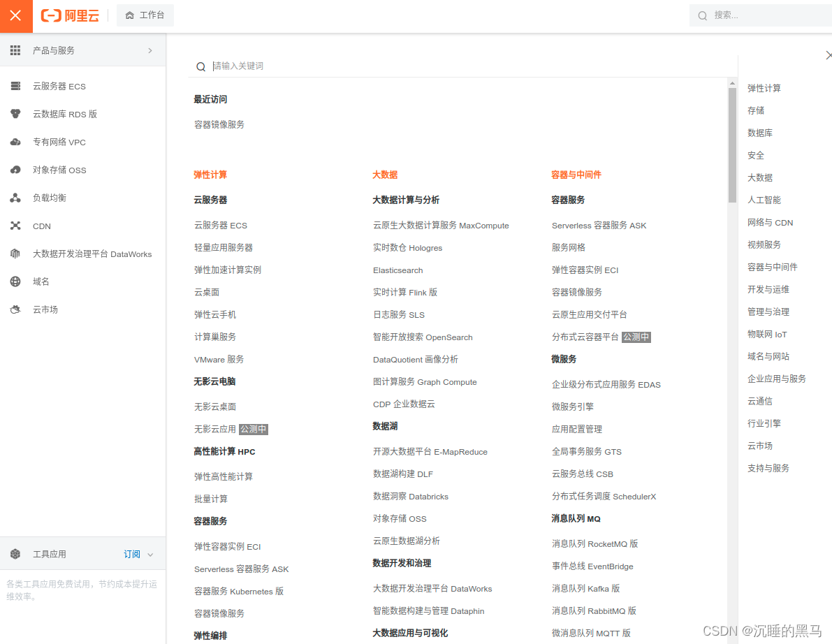Viewport: 832px width, 644px height.
Task: Click the 工具应用 cube icon
Action: point(15,554)
